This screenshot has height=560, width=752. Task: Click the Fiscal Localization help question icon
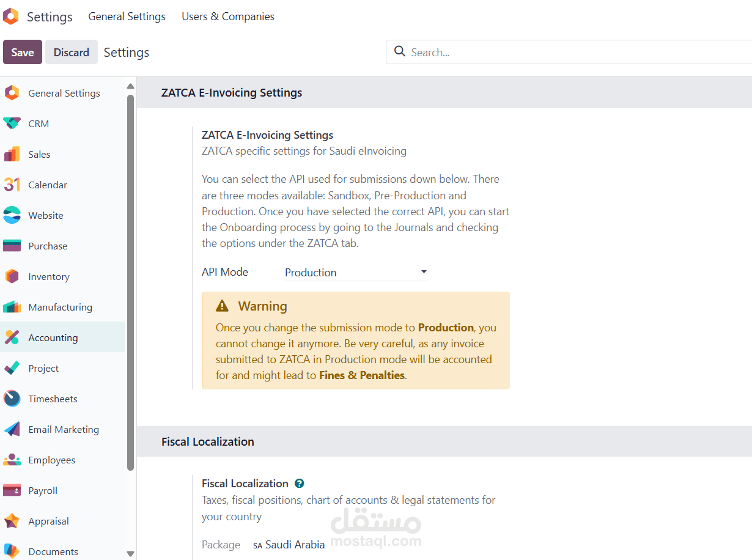[300, 484]
